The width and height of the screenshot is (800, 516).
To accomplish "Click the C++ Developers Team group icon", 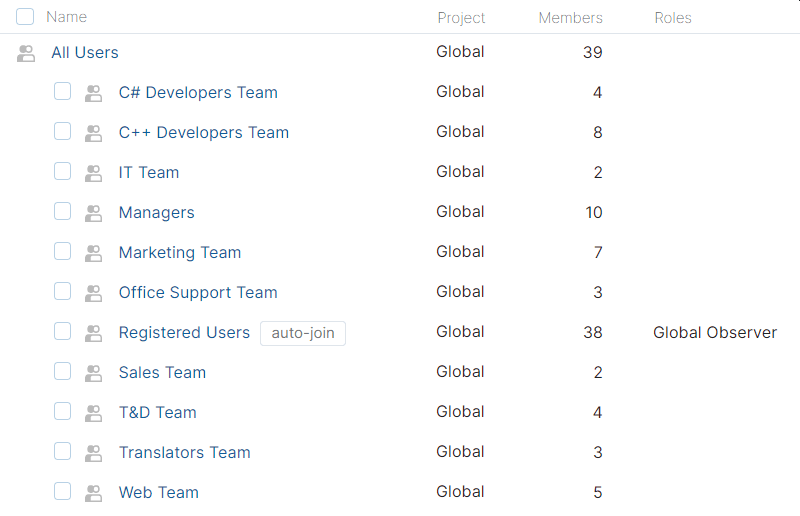I will [x=93, y=133].
